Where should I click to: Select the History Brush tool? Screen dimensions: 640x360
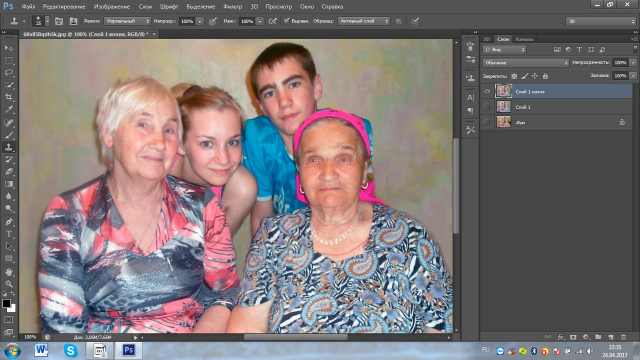9,160
